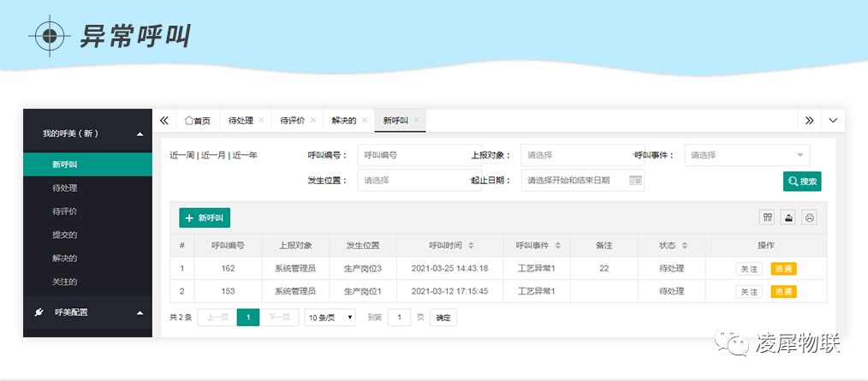This screenshot has height=381, width=868.
Task: Click the column filter grid icon
Action: (x=768, y=217)
